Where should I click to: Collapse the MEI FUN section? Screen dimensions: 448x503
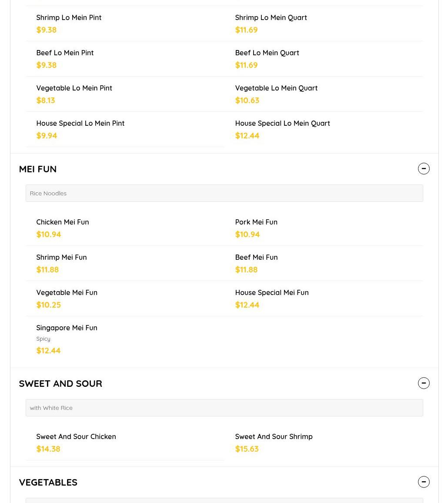(x=424, y=169)
